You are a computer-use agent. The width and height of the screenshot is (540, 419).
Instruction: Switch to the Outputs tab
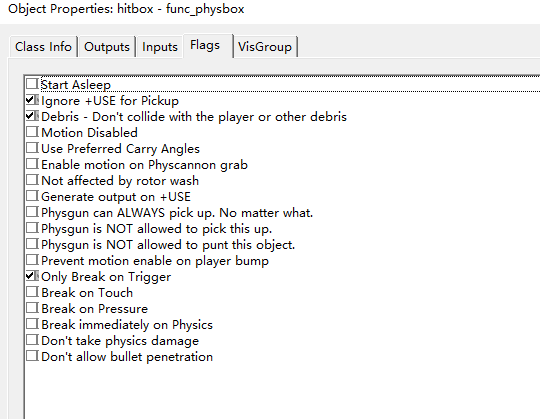click(x=107, y=46)
